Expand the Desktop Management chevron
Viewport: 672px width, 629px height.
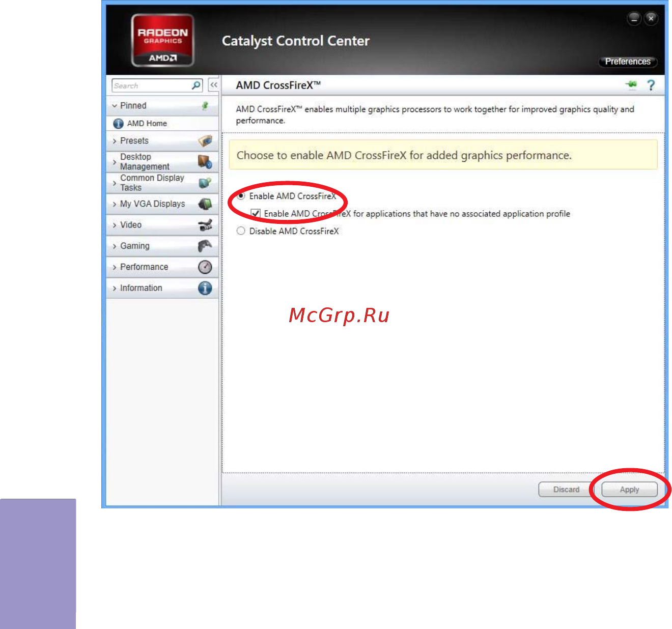[115, 162]
